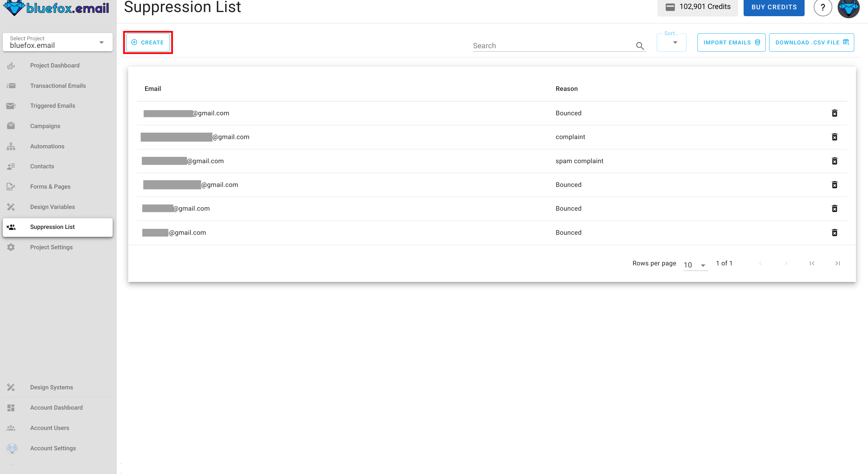Click the search magnifier icon
This screenshot has width=868, height=474.
(640, 46)
